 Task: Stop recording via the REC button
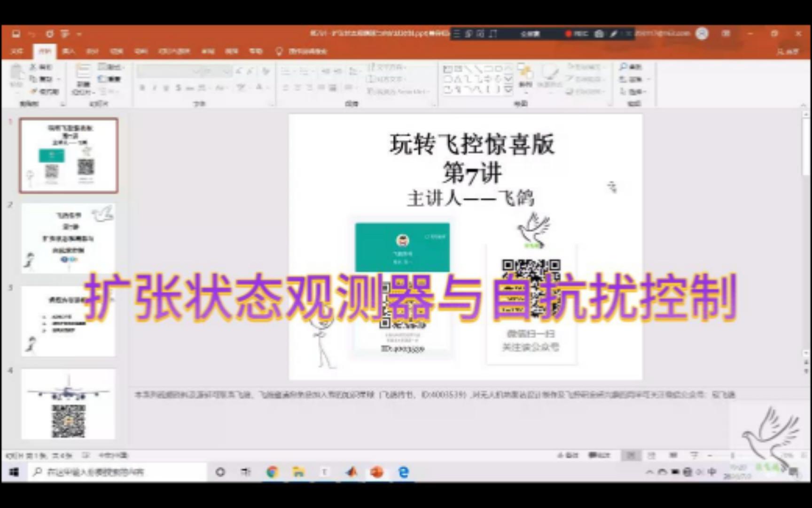click(577, 33)
